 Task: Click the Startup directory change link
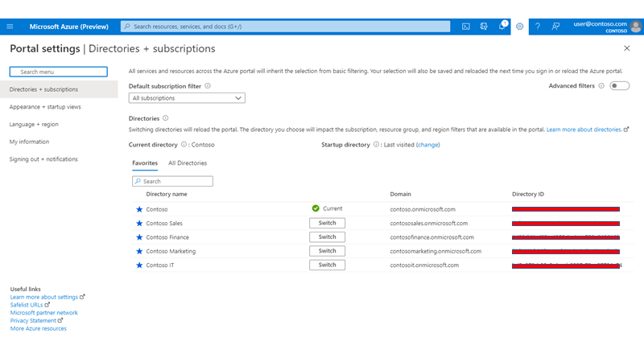tap(427, 145)
